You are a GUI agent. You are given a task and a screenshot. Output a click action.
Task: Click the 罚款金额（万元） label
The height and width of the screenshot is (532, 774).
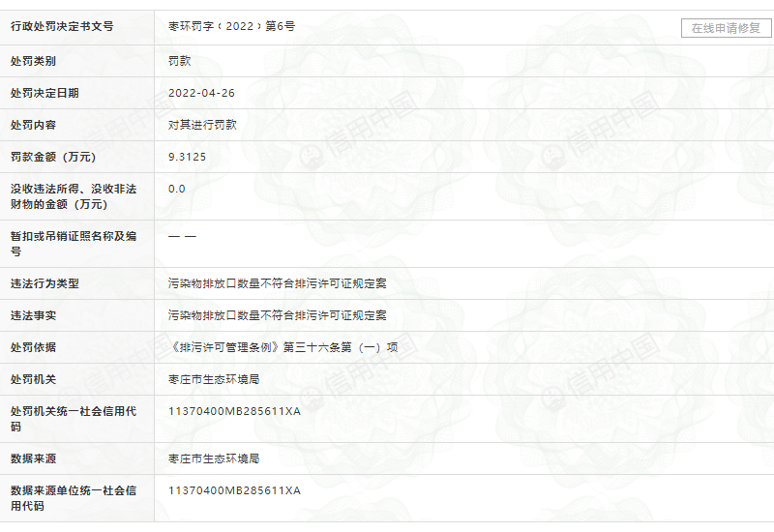tap(53, 157)
